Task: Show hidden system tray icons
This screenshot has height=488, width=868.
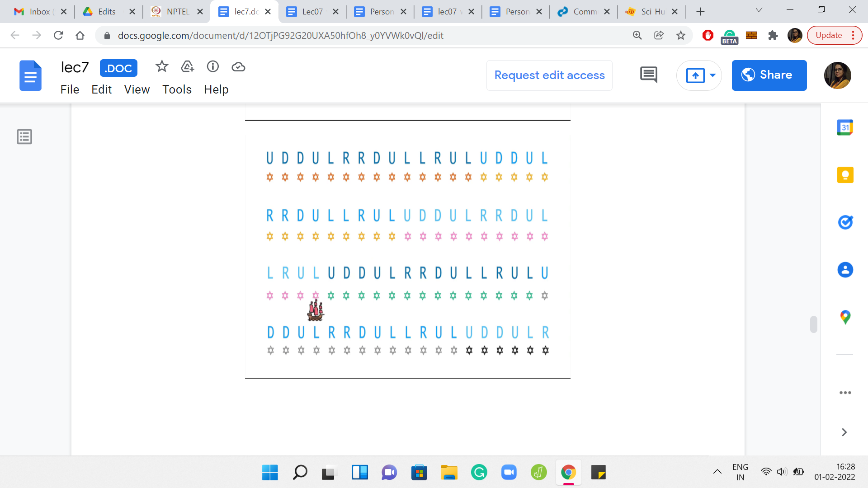Action: point(717,472)
